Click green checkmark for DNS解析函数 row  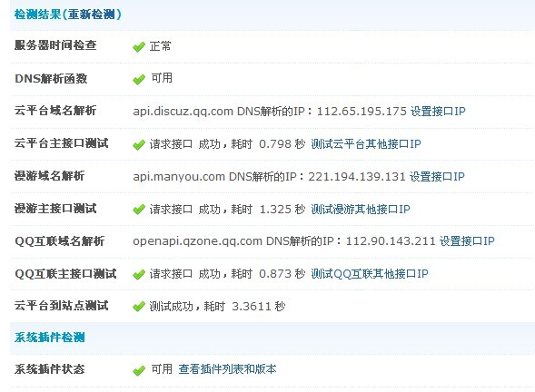coord(139,79)
